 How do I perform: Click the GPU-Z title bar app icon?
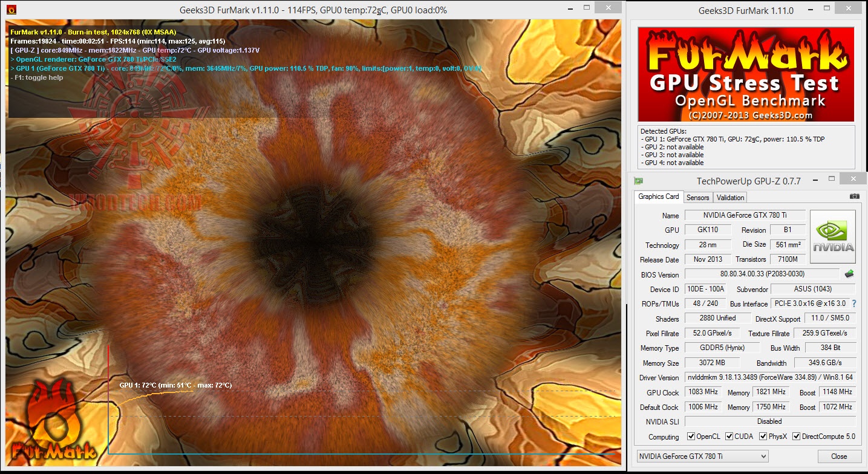coord(638,180)
